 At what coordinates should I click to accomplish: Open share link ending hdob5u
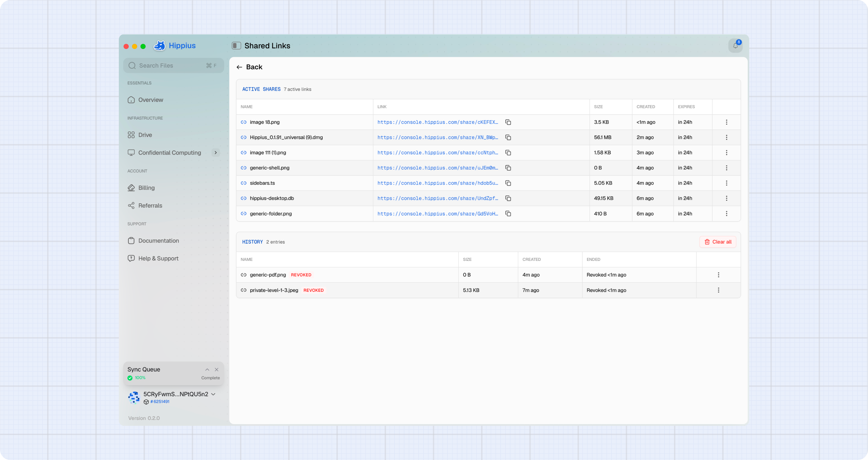pos(438,183)
